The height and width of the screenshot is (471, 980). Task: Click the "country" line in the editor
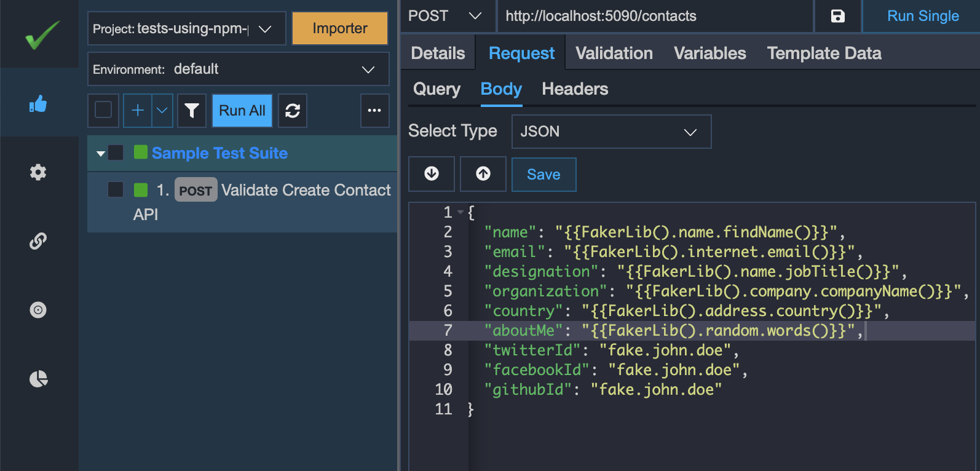pyautogui.click(x=686, y=311)
